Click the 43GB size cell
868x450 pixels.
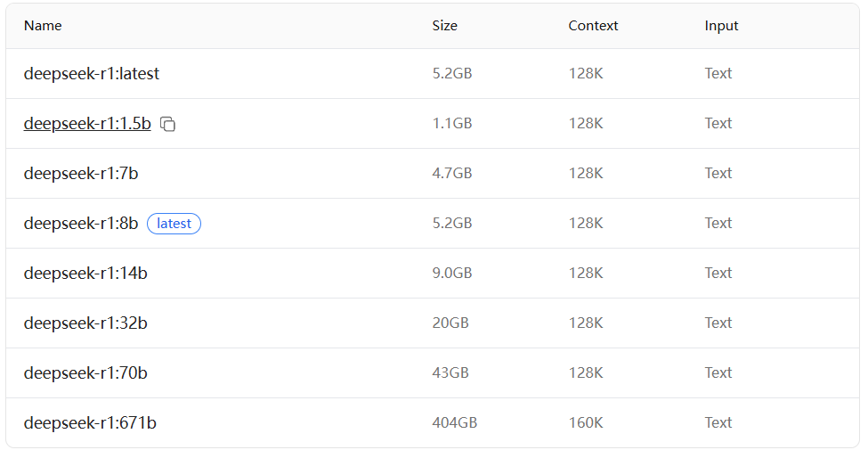(x=450, y=373)
